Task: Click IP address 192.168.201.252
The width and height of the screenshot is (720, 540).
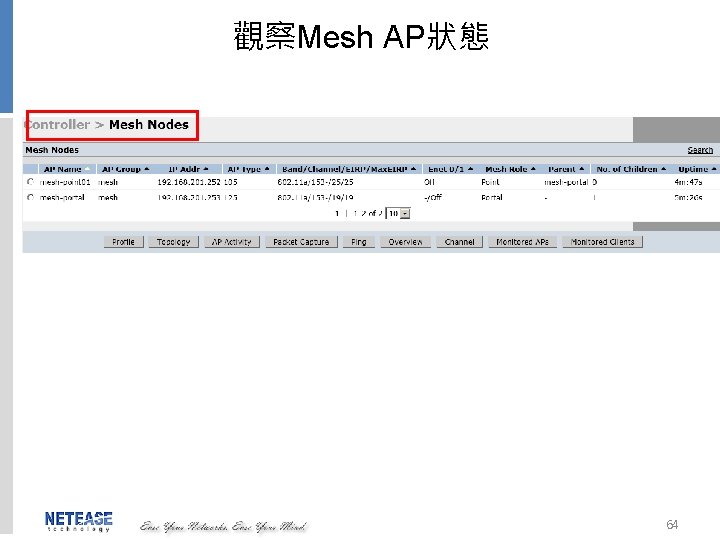Action: [x=189, y=182]
